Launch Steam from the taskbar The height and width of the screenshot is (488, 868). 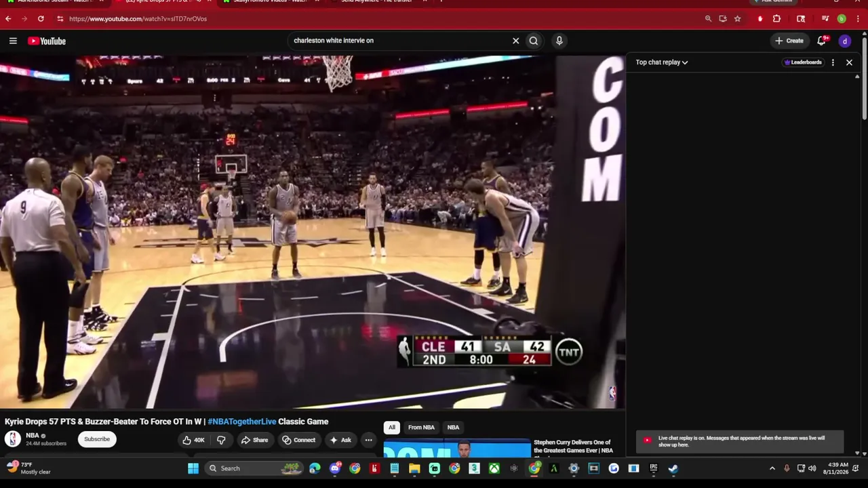pyautogui.click(x=673, y=468)
